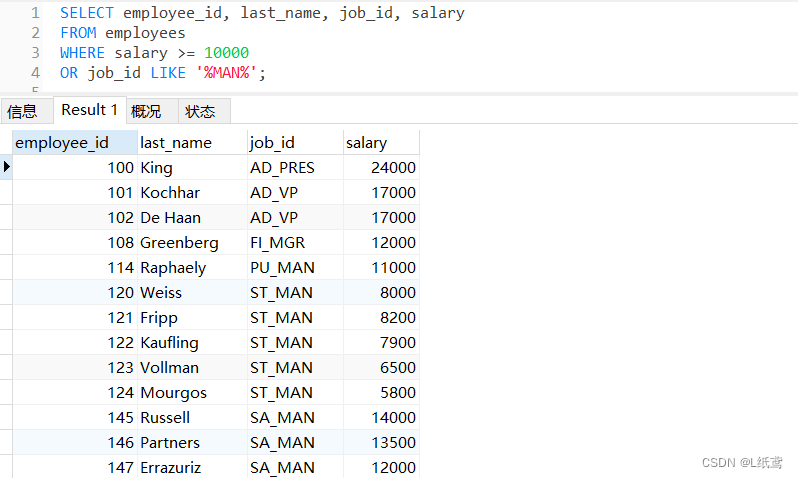Select the salary cell 6500
The width and height of the screenshot is (798, 478).
[x=381, y=367]
